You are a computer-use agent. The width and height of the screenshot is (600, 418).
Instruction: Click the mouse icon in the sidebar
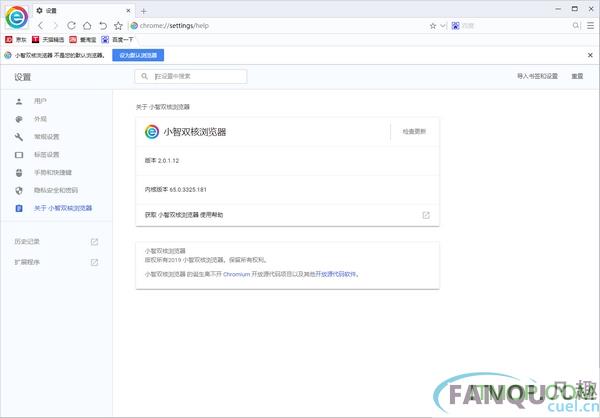tap(19, 173)
